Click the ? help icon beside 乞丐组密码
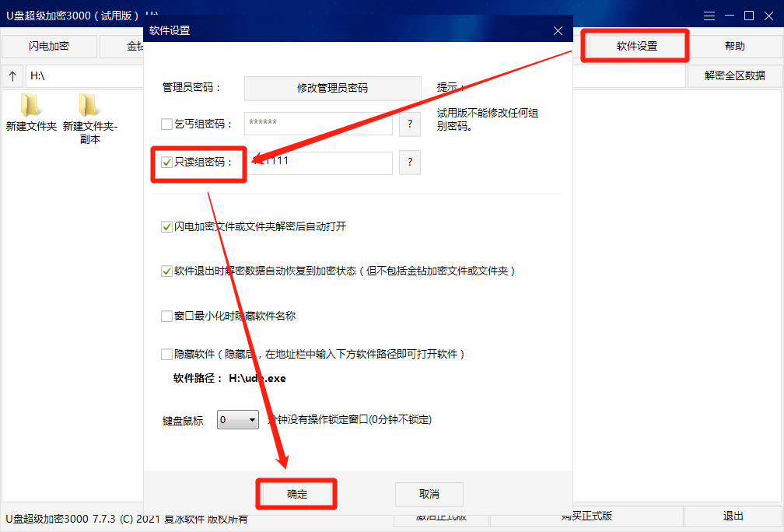Image resolution: width=784 pixels, height=532 pixels. (x=409, y=124)
